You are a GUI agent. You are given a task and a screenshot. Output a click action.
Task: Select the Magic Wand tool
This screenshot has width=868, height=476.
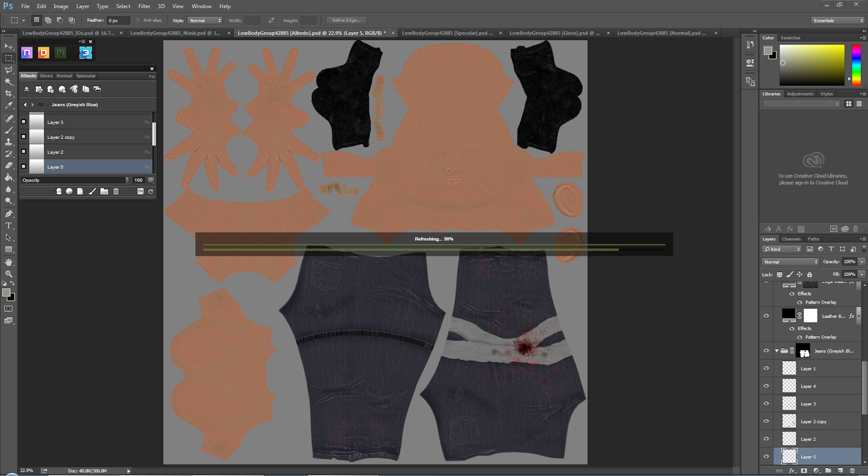[9, 82]
